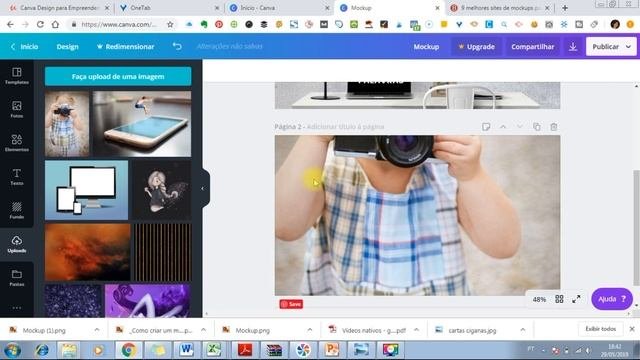Open options for Como criar um m...p download
This screenshot has width=640, height=360.
pos(203,330)
